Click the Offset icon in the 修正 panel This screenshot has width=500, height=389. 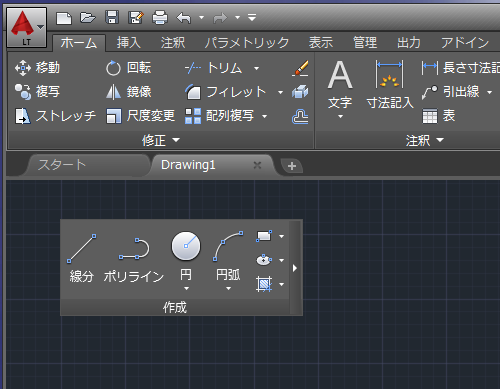click(300, 116)
